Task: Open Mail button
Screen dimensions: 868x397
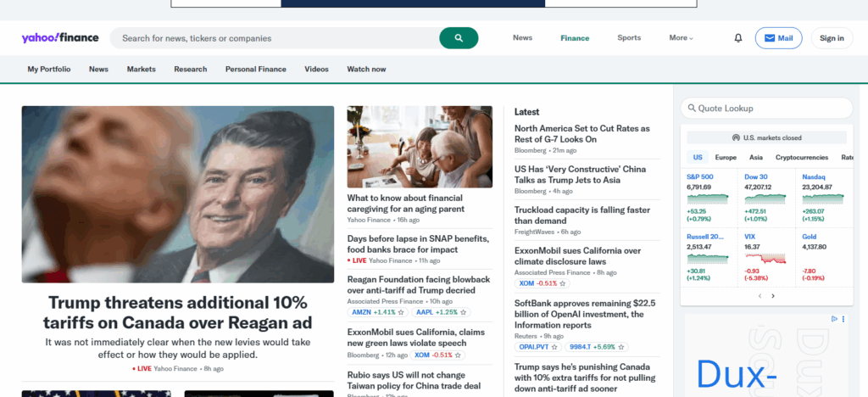Action: [778, 38]
